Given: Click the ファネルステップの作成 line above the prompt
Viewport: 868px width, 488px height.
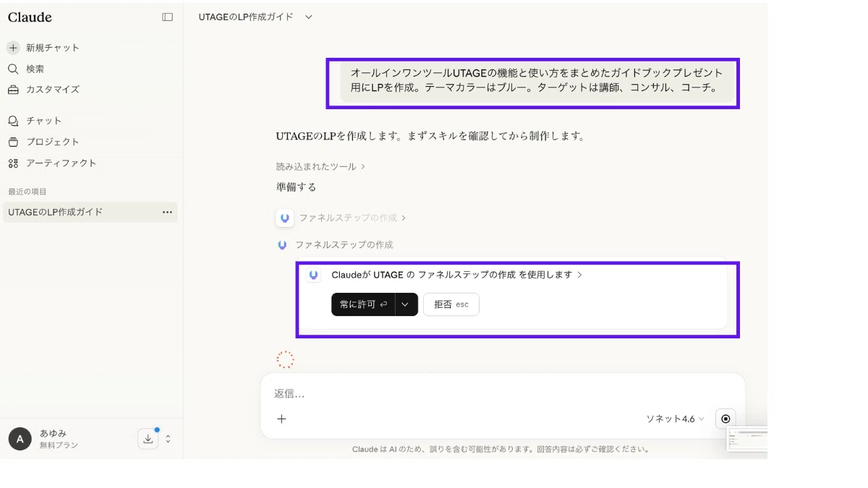Looking at the screenshot, I should 344,245.
